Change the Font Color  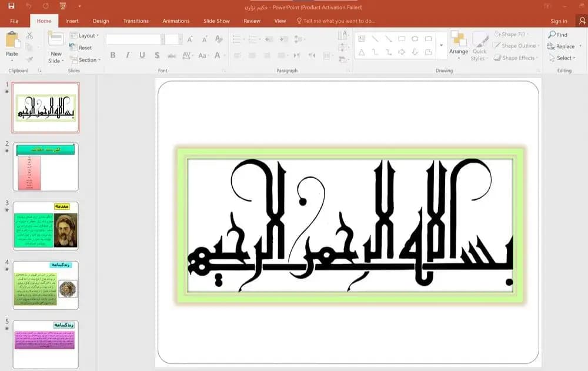pos(217,55)
